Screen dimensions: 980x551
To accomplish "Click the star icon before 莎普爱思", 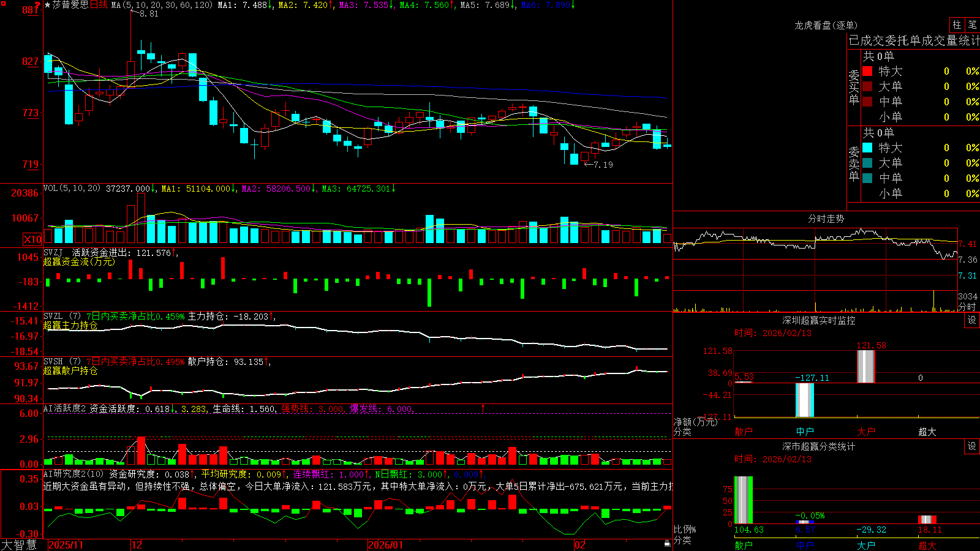I will (48, 5).
